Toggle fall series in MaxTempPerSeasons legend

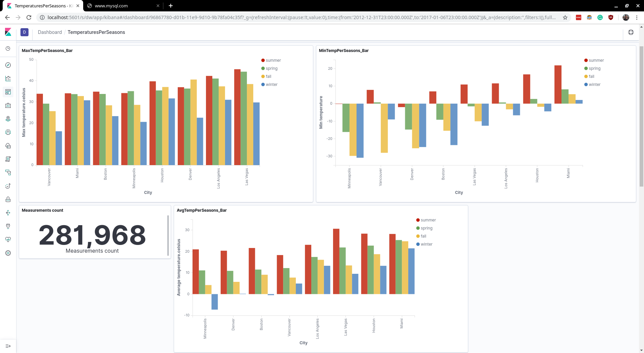(266, 77)
